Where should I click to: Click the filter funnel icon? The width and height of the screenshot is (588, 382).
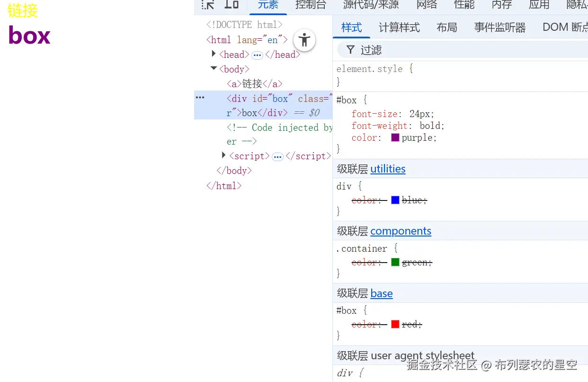350,50
